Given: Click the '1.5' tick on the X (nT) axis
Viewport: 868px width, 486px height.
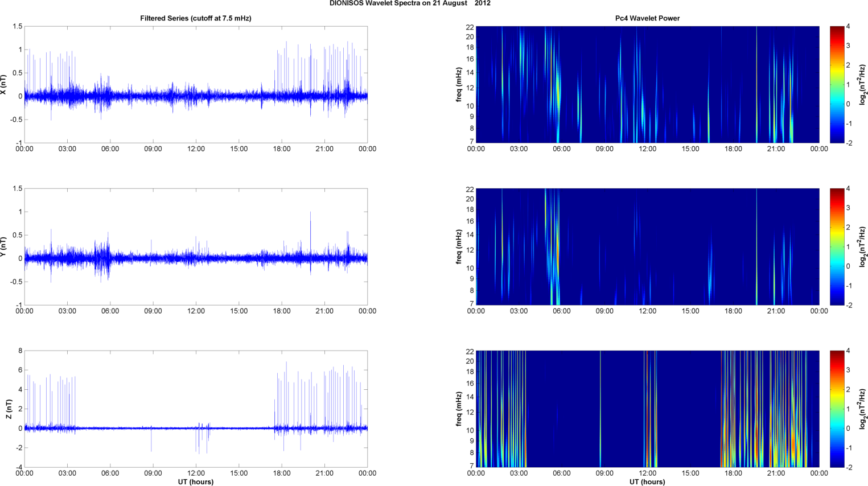Looking at the screenshot, I should [18, 26].
